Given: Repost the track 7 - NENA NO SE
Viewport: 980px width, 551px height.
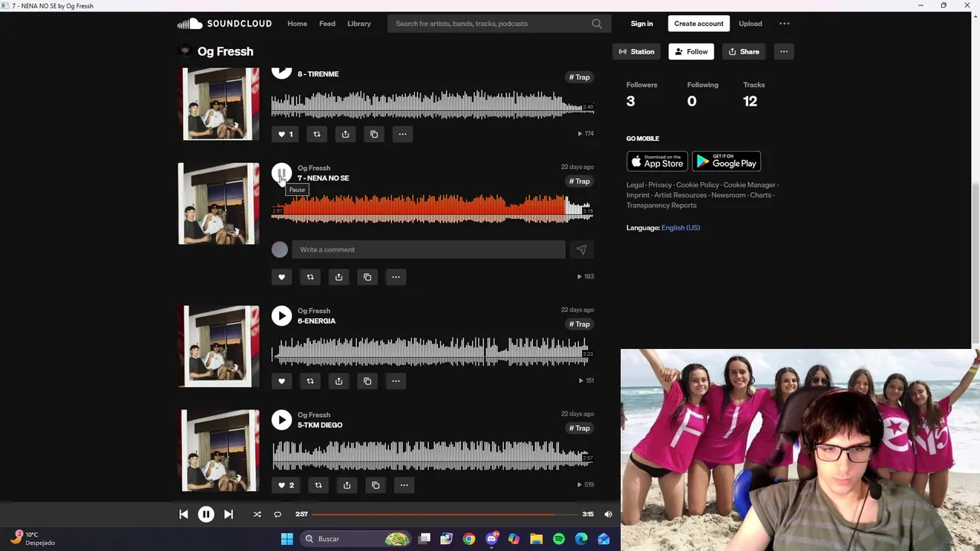Looking at the screenshot, I should click(x=310, y=277).
